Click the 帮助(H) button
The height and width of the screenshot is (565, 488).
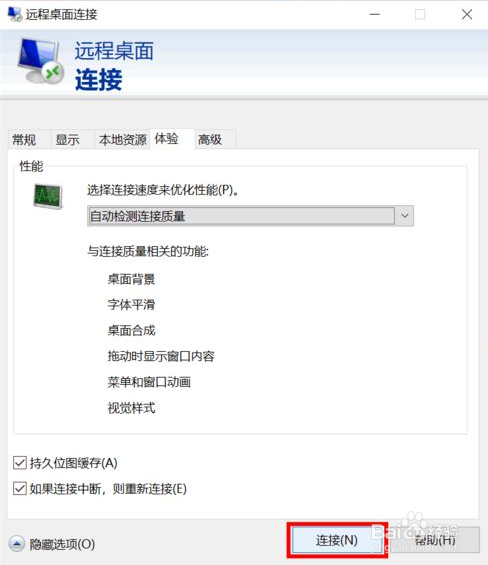pos(435,540)
